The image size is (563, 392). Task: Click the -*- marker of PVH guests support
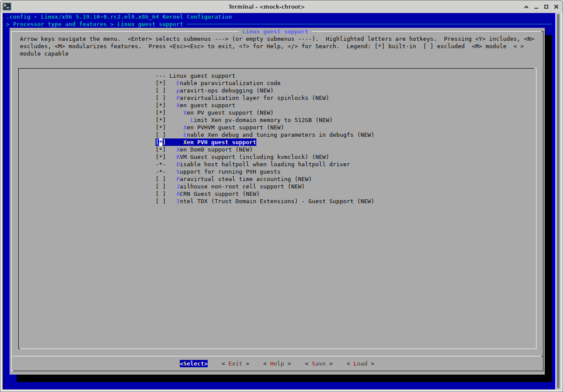point(161,171)
